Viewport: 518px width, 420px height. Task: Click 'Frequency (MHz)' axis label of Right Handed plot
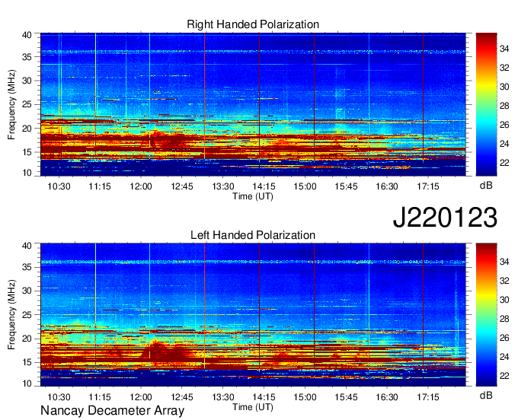[x=11, y=104]
